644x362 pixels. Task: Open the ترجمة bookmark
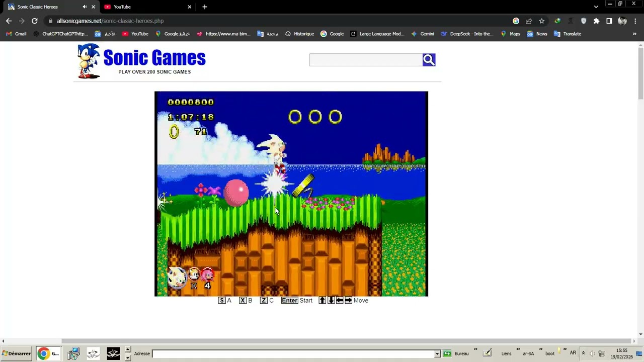click(x=268, y=34)
